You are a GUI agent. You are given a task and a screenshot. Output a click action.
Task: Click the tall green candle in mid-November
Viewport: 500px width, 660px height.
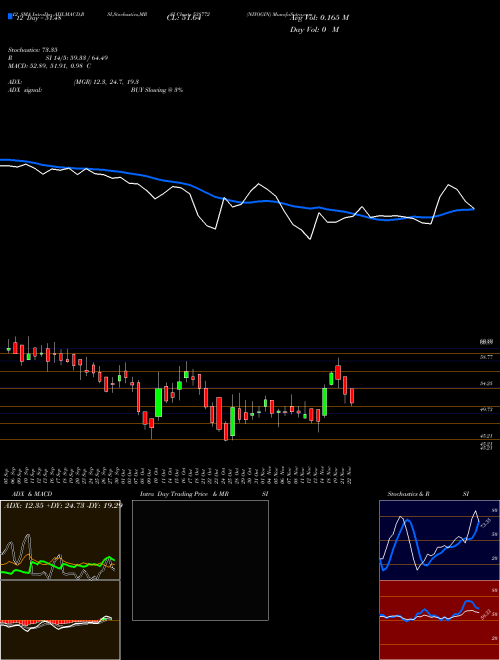click(324, 402)
